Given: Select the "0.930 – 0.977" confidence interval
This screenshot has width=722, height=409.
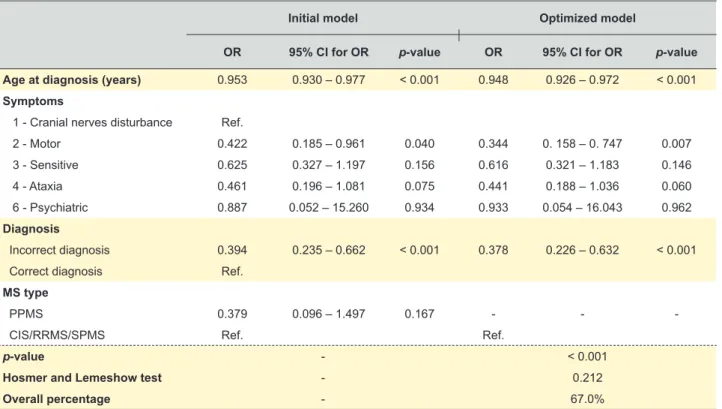Looking at the screenshot, I should coord(329,80).
